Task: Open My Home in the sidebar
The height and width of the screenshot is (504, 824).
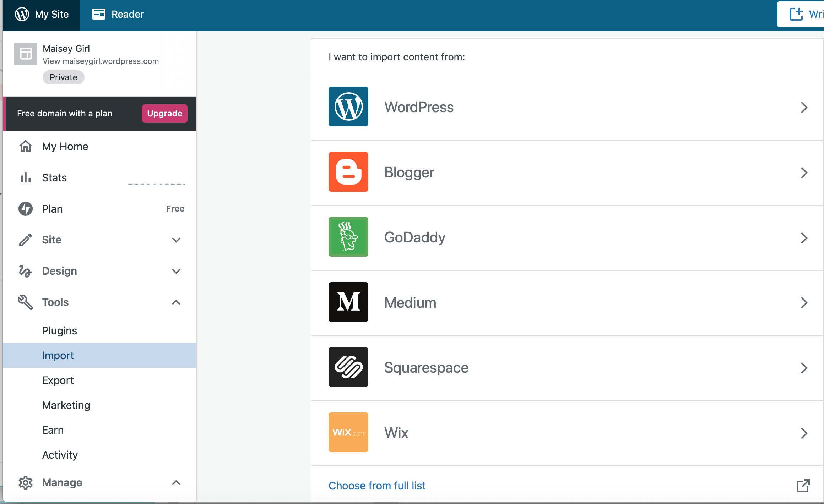Action: pyautogui.click(x=99, y=146)
